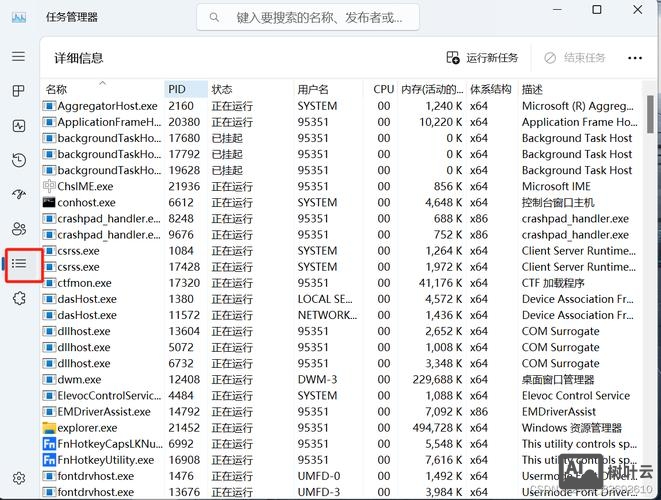The image size is (661, 500).
Task: Click the Task Manager app icon
Action: (19, 17)
